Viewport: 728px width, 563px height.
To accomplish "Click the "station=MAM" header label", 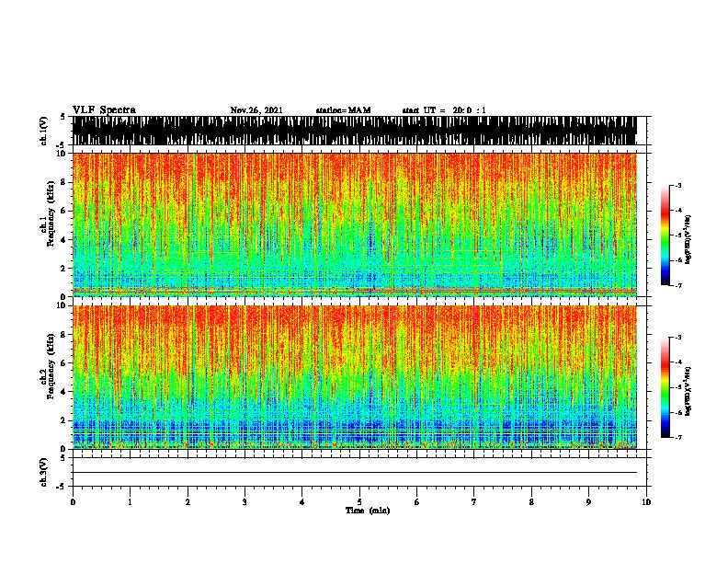I will [344, 110].
